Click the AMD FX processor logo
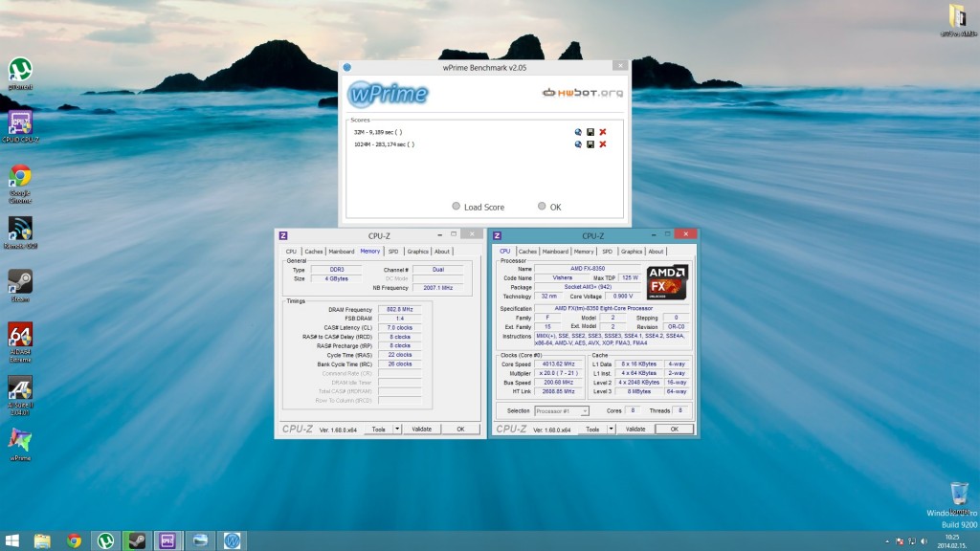980x551 pixels. click(667, 282)
